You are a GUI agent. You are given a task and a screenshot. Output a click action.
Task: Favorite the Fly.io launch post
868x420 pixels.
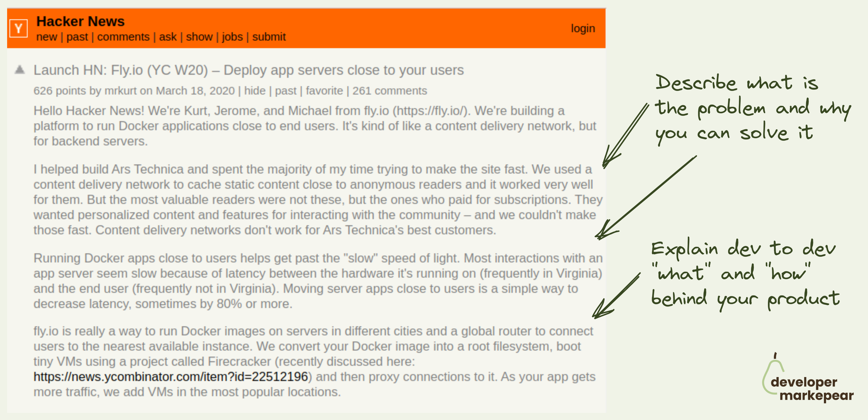click(324, 91)
